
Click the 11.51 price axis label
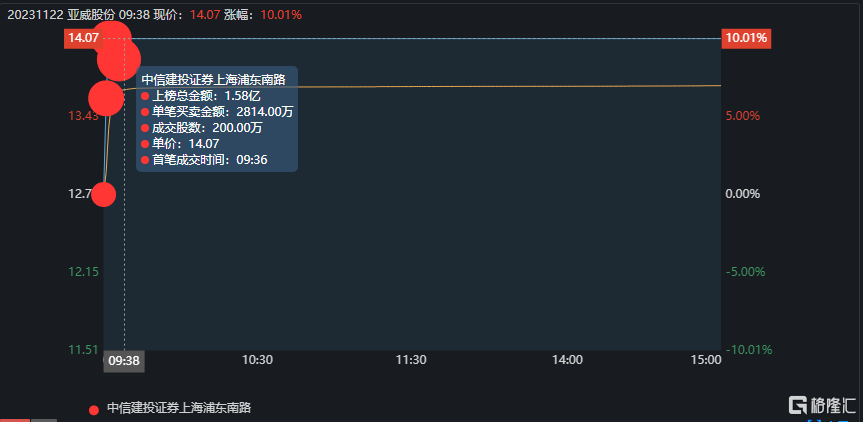coord(84,349)
